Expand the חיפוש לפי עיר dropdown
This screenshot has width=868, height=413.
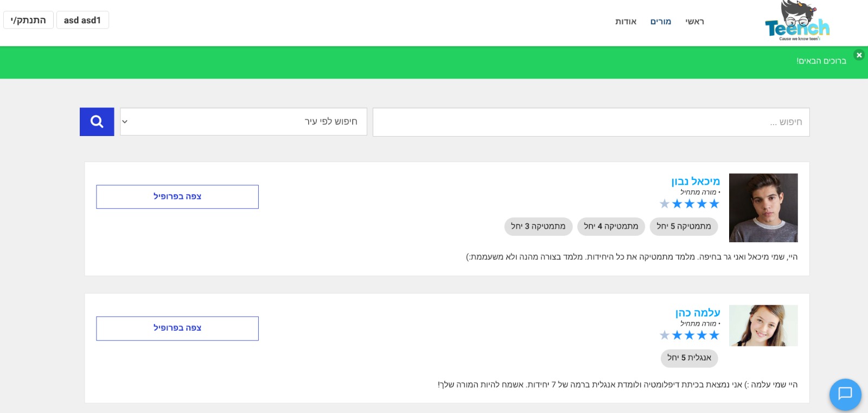pyautogui.click(x=243, y=121)
